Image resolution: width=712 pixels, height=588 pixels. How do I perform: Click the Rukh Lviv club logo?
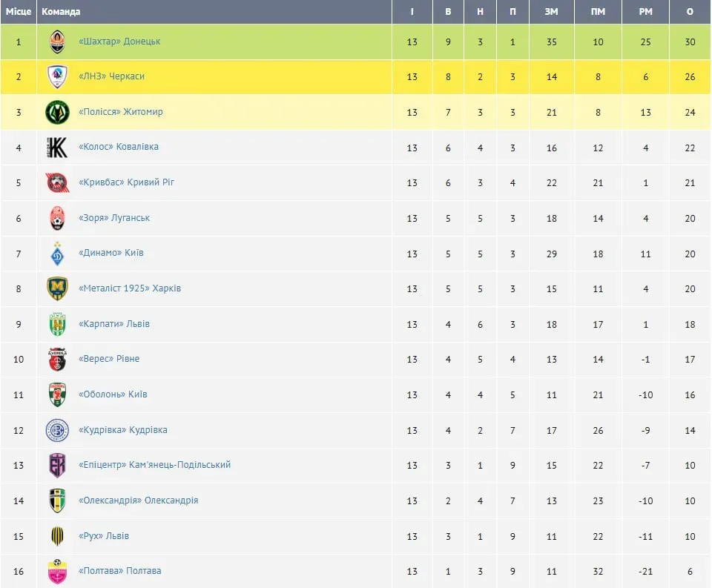57,536
